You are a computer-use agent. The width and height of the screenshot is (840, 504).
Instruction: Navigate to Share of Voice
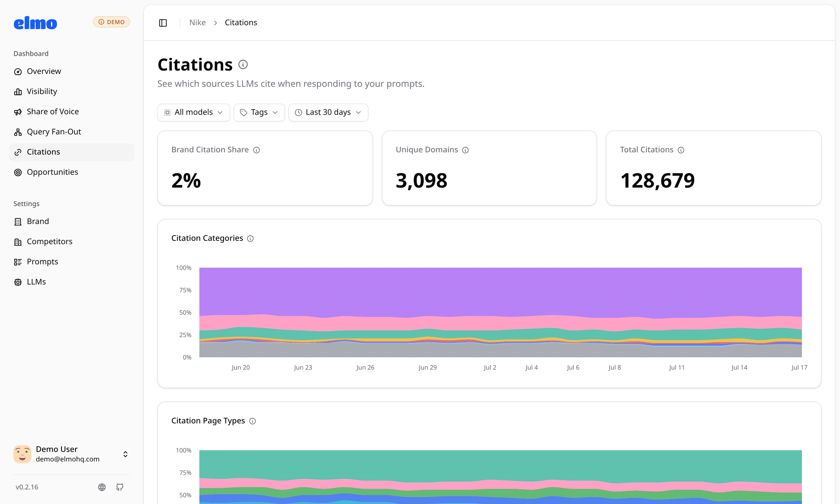coord(72,112)
